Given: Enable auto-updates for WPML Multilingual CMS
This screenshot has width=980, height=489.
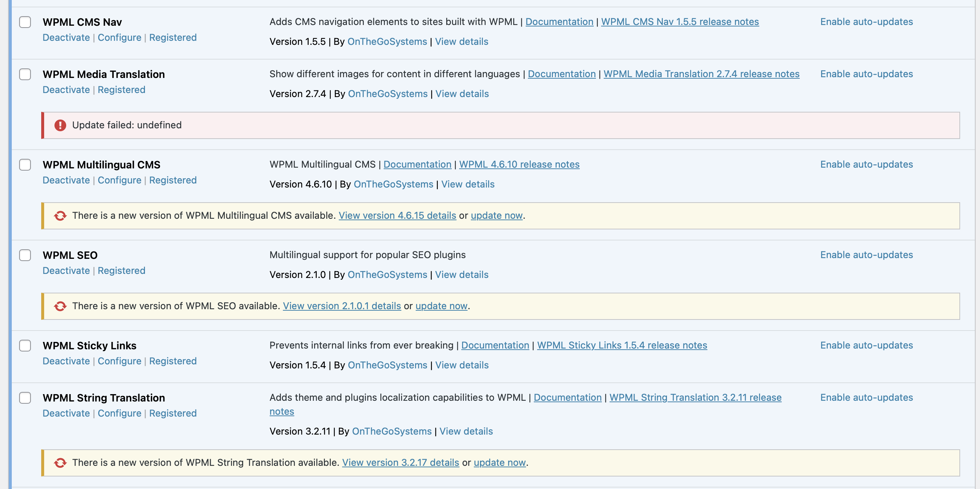Looking at the screenshot, I should 866,164.
